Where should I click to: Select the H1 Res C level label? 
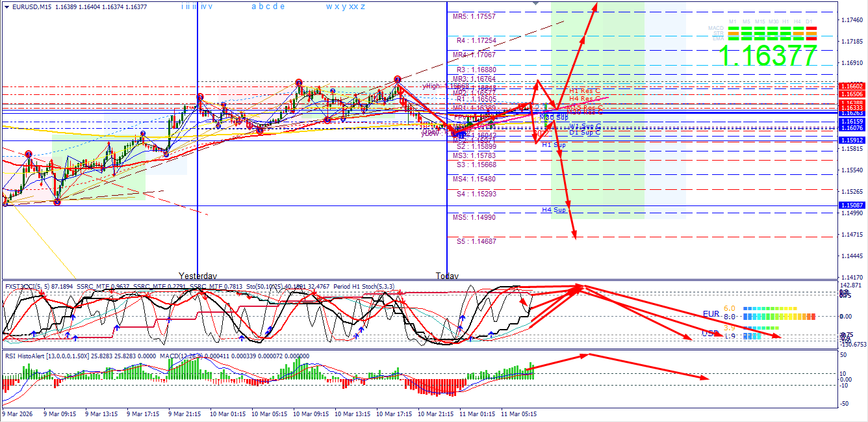pos(585,91)
